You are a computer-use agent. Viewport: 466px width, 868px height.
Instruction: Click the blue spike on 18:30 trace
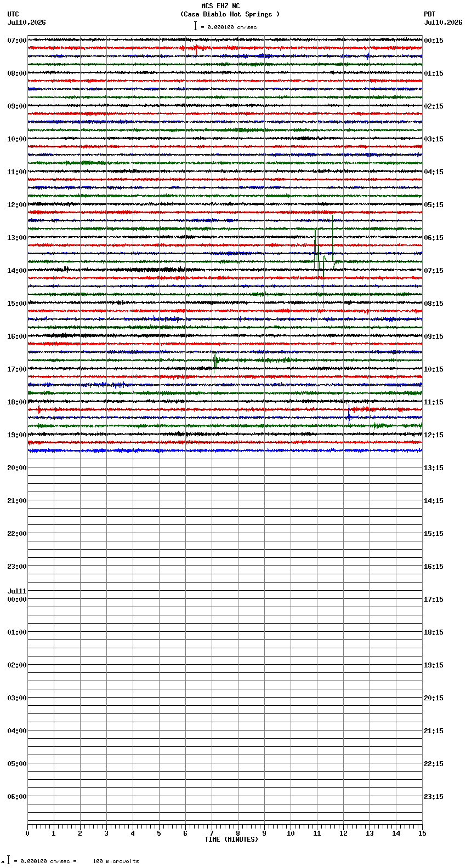(x=349, y=414)
